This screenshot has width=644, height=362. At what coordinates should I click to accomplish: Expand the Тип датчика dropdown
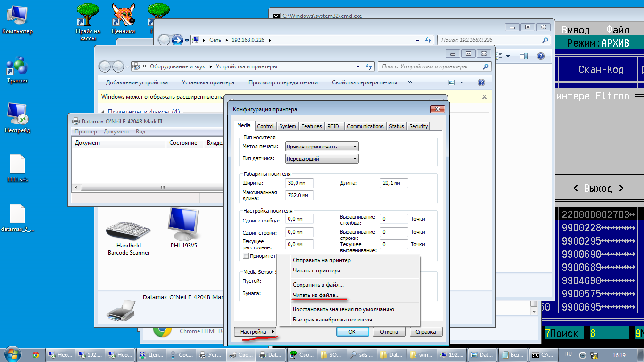[322, 159]
